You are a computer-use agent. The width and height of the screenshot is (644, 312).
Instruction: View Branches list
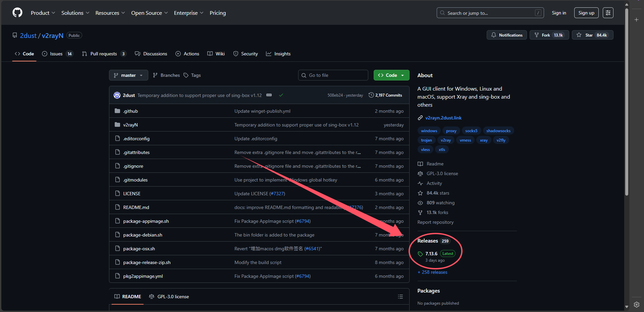(x=166, y=75)
